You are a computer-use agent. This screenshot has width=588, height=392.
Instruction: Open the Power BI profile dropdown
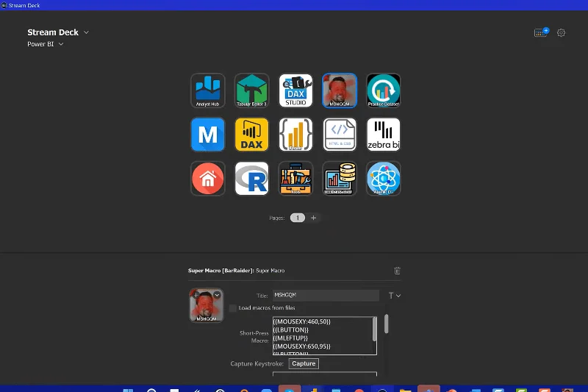point(61,44)
